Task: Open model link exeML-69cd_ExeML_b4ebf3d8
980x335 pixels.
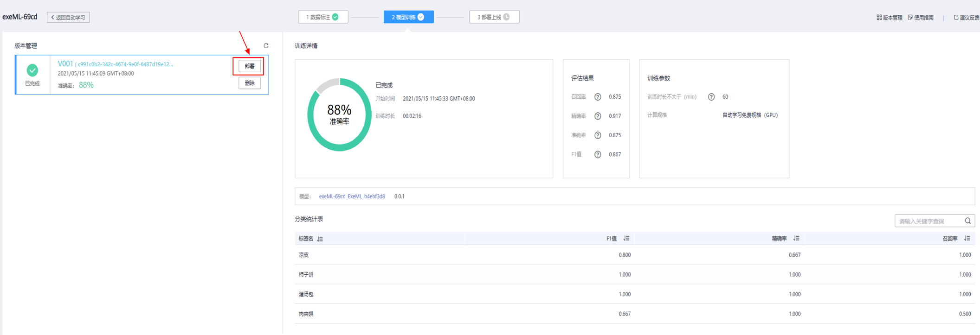Action: (x=352, y=196)
